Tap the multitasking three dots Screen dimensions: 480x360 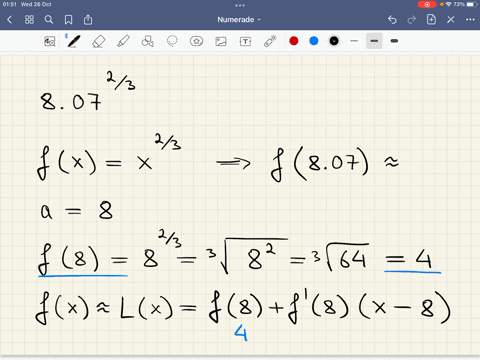pos(240,5)
